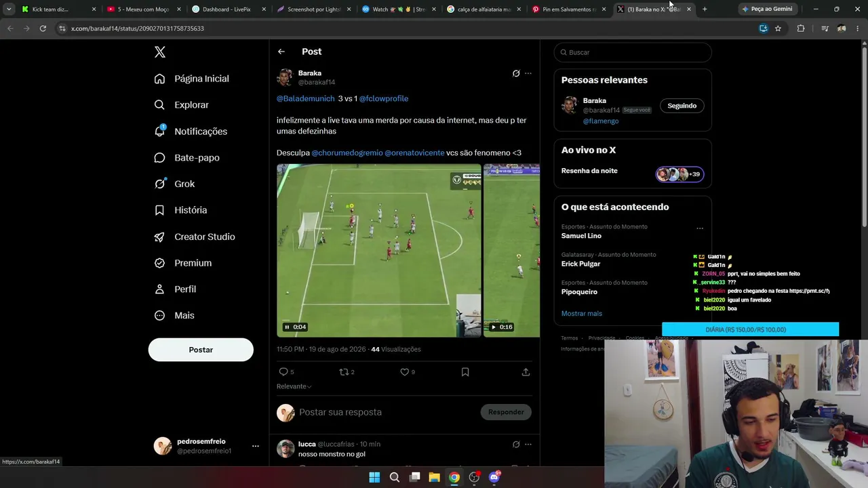Open Windows taskbar search
868x488 pixels.
pyautogui.click(x=394, y=477)
